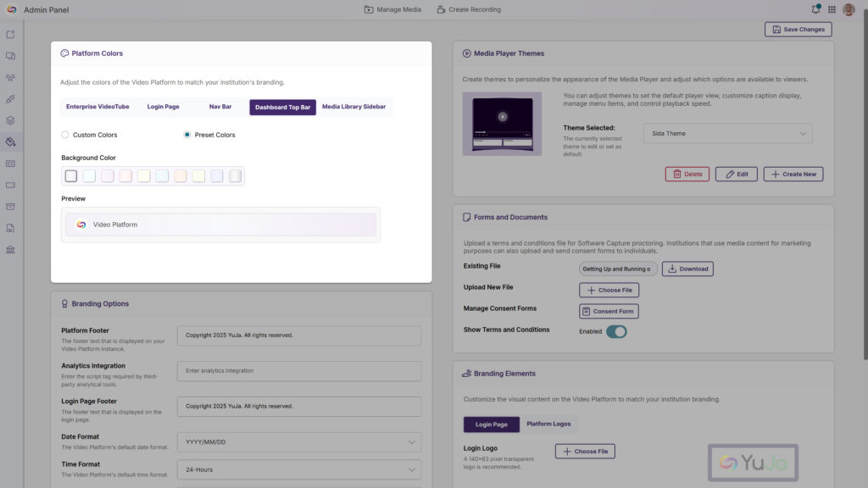Click the institution building sidebar icon

click(10, 250)
